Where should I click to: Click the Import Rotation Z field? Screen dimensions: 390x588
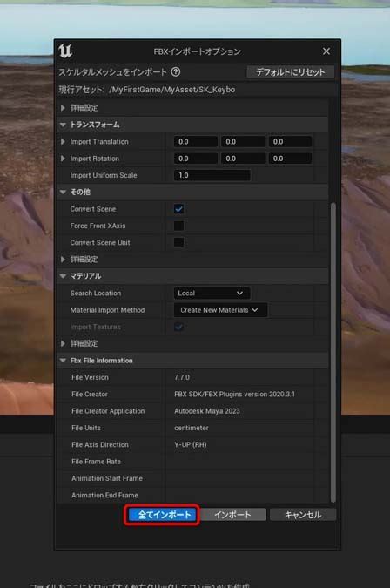(290, 159)
